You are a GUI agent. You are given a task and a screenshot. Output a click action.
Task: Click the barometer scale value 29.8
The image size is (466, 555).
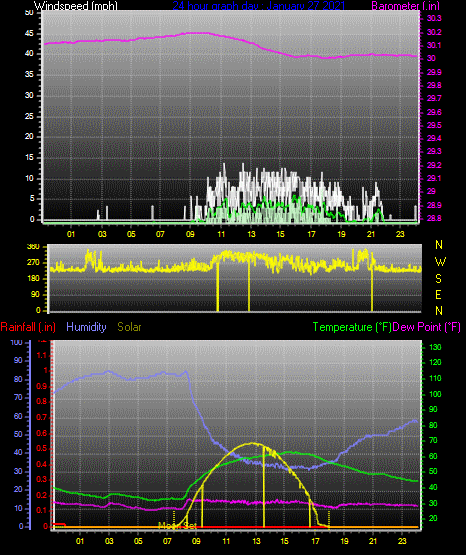point(434,85)
